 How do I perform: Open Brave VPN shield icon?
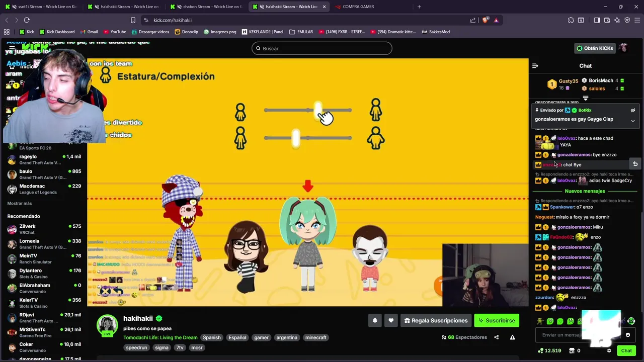[627, 20]
